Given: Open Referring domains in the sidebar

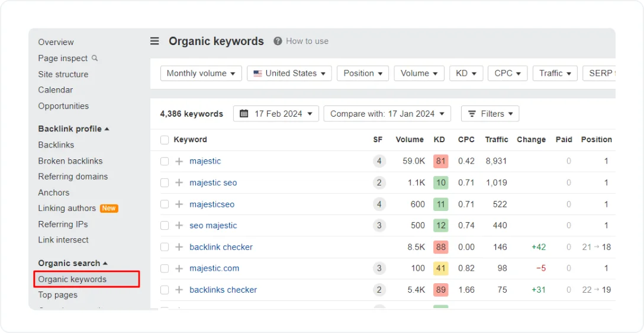Looking at the screenshot, I should tap(73, 177).
